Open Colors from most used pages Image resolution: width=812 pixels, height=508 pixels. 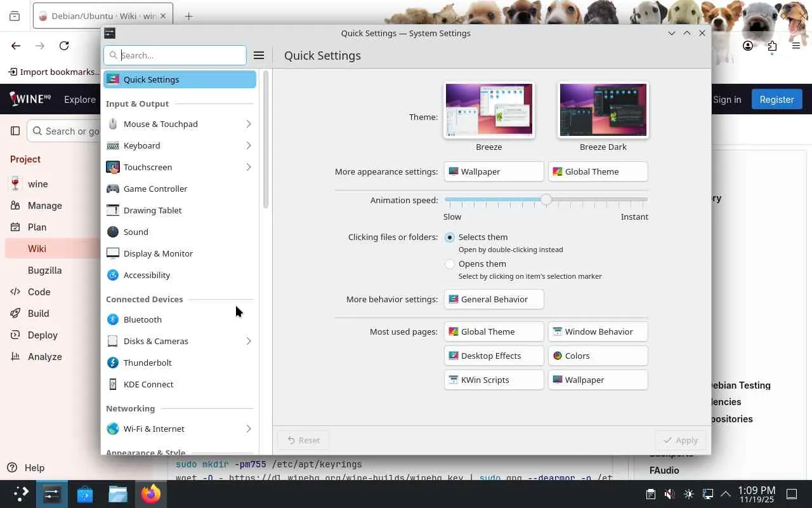pos(598,356)
